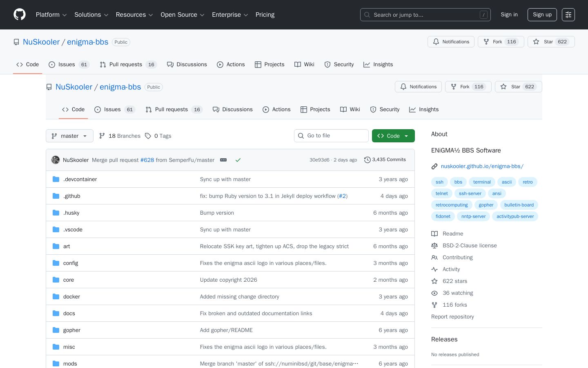View the 0 Tags page

158,136
